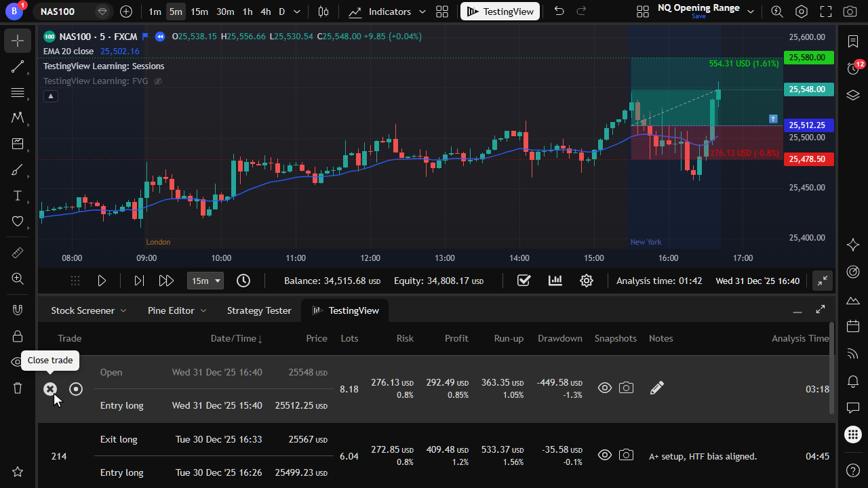Viewport: 868px width, 488px height.
Task: Toggle visibility of TestingView Learning: FVG indicator
Action: point(158,81)
